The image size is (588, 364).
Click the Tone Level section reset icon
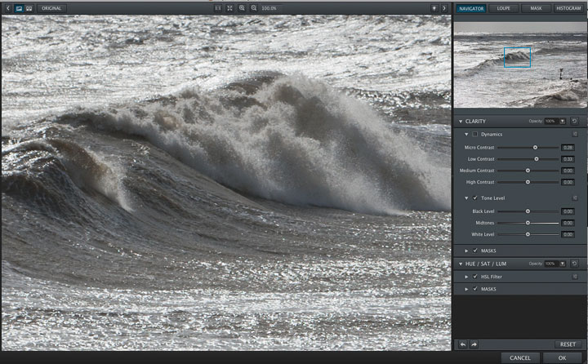tap(575, 198)
